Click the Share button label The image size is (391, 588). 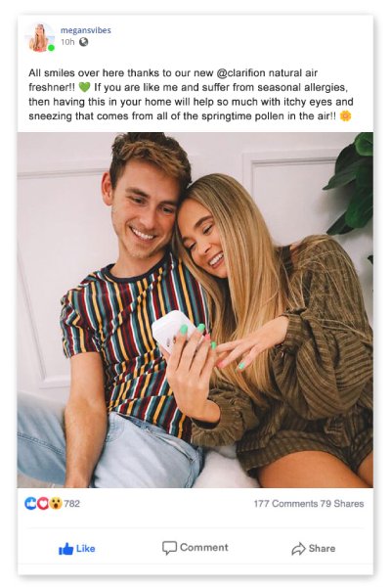(x=323, y=549)
